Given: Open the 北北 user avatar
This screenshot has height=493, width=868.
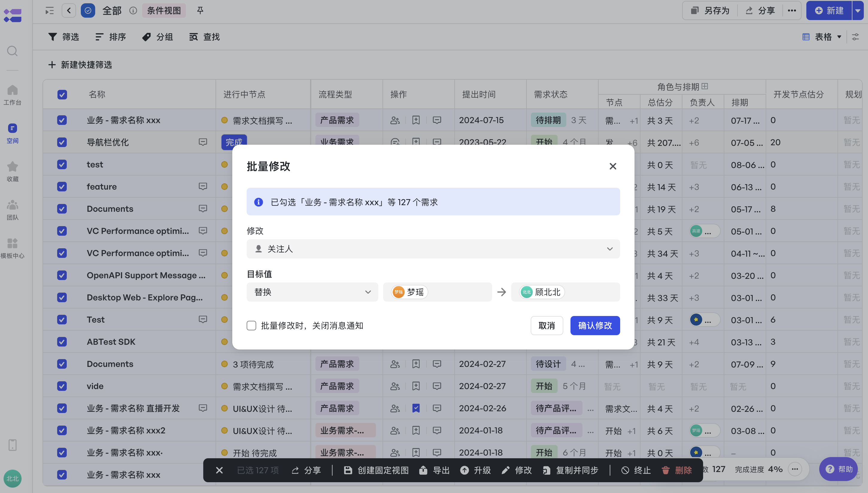Looking at the screenshot, I should [13, 478].
